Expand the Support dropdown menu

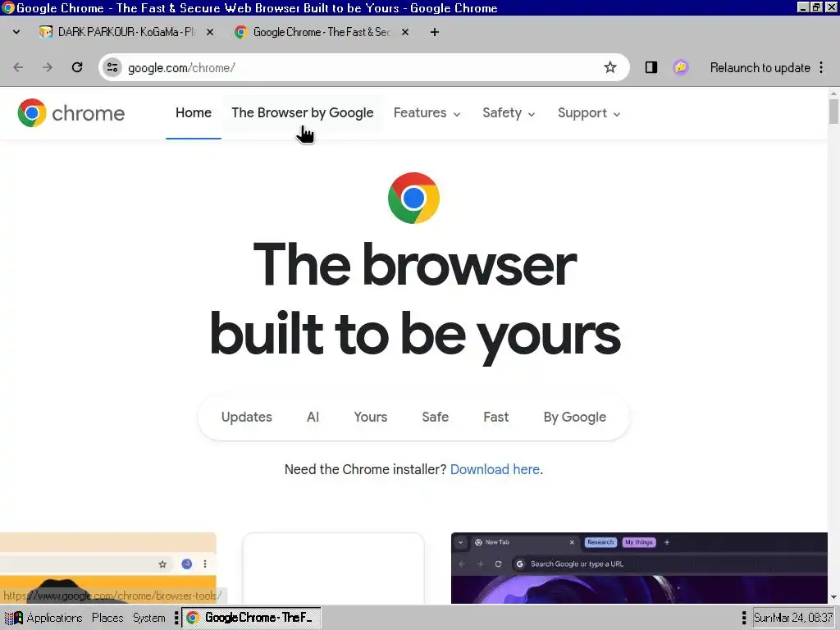tap(589, 113)
